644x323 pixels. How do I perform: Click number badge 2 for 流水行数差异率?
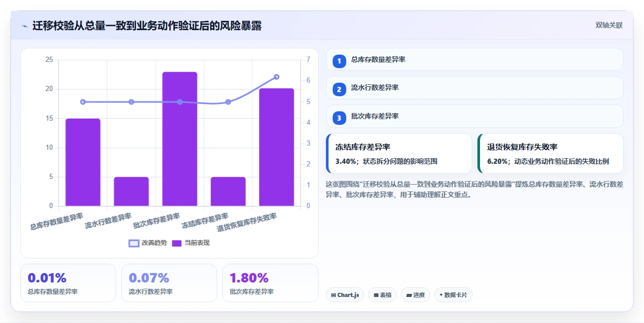pyautogui.click(x=339, y=89)
